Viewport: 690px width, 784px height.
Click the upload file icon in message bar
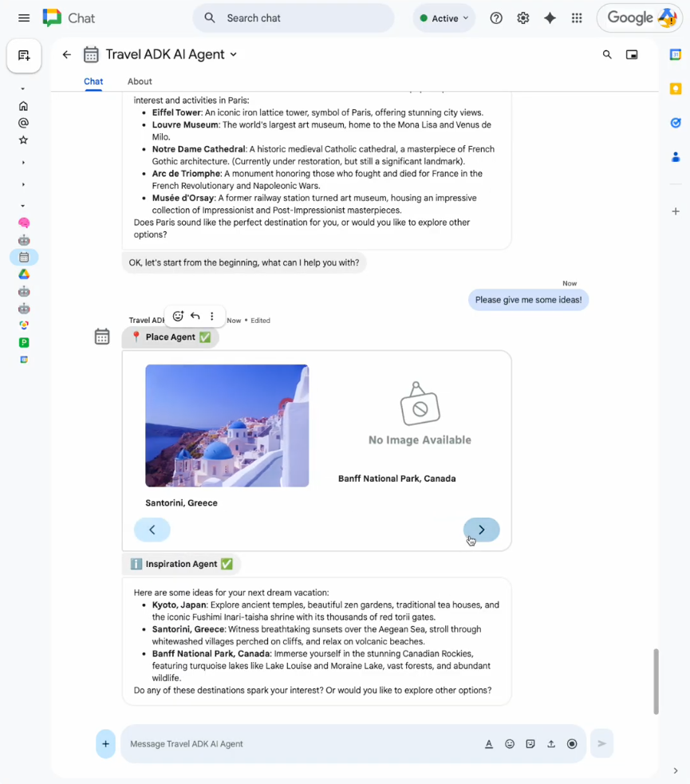550,743
